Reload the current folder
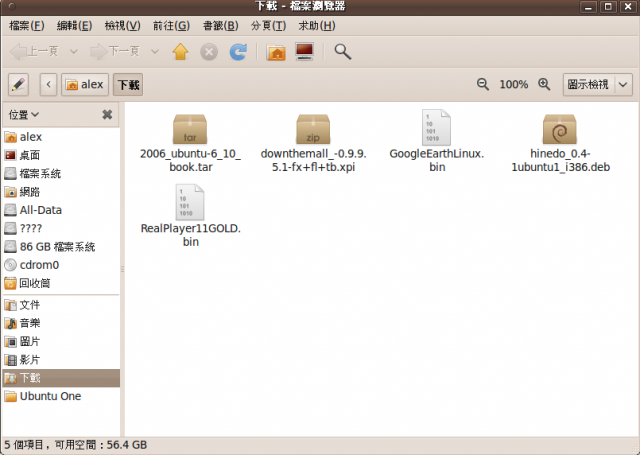The width and height of the screenshot is (640, 455). coord(238,52)
